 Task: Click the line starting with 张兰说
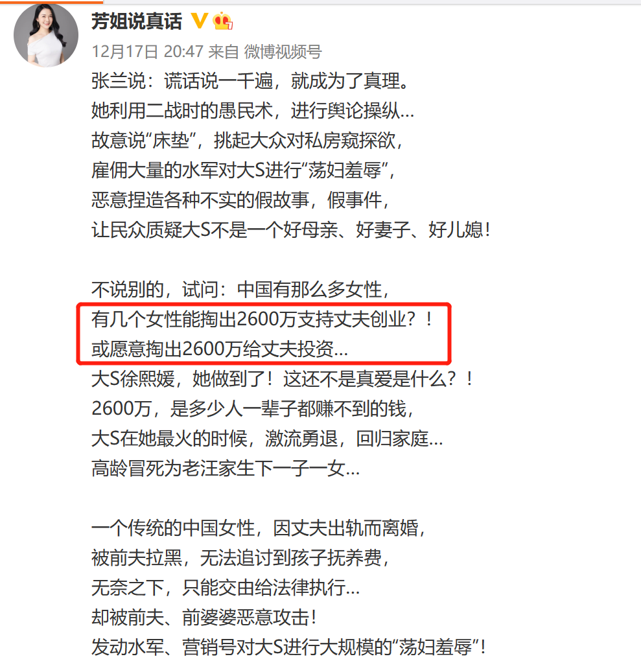(x=250, y=81)
